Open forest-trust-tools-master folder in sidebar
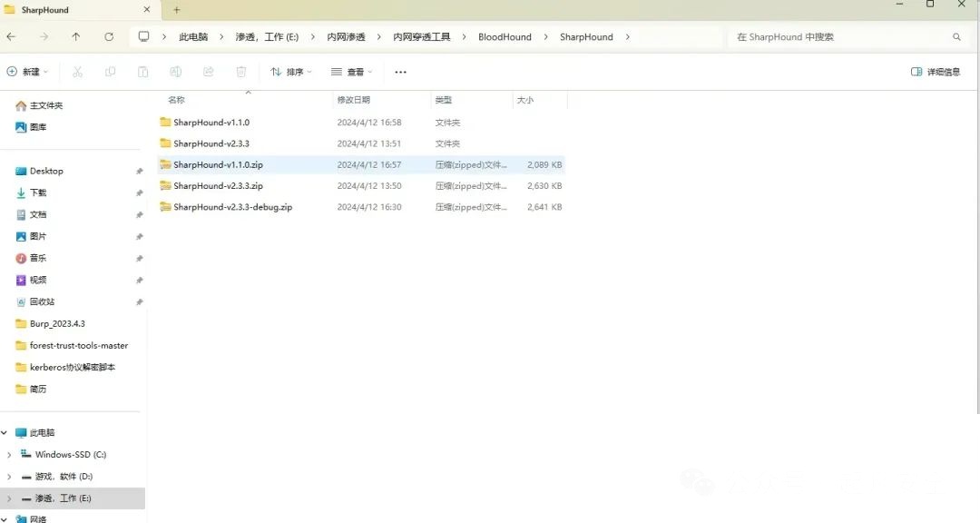Image resolution: width=980 pixels, height=523 pixels. pos(72,346)
